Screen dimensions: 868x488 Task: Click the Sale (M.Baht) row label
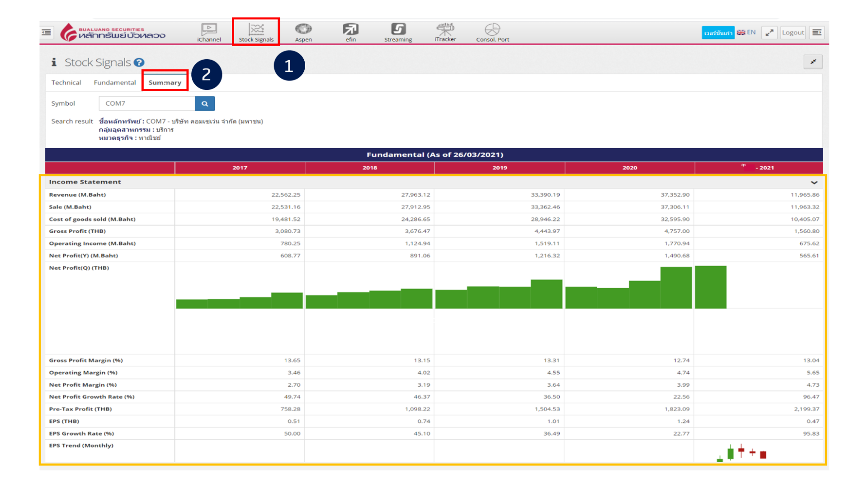click(70, 207)
